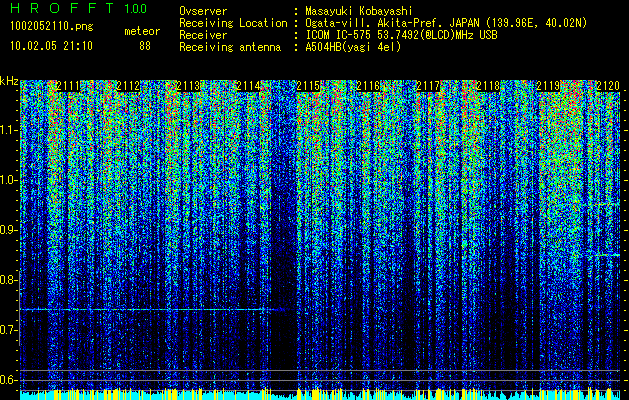Select the 2118 time marker
Screen dimensions: 629x400
488,86
